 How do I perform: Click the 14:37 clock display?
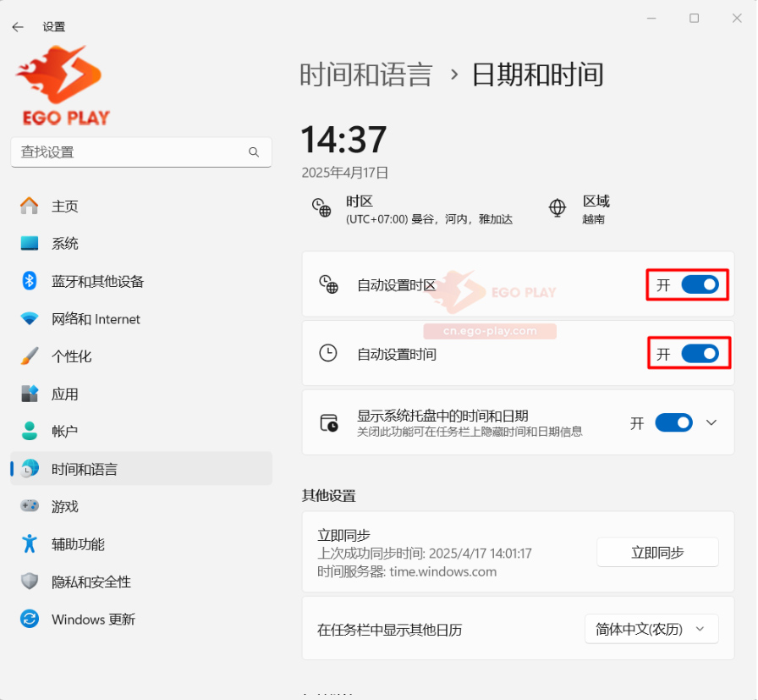tap(343, 140)
